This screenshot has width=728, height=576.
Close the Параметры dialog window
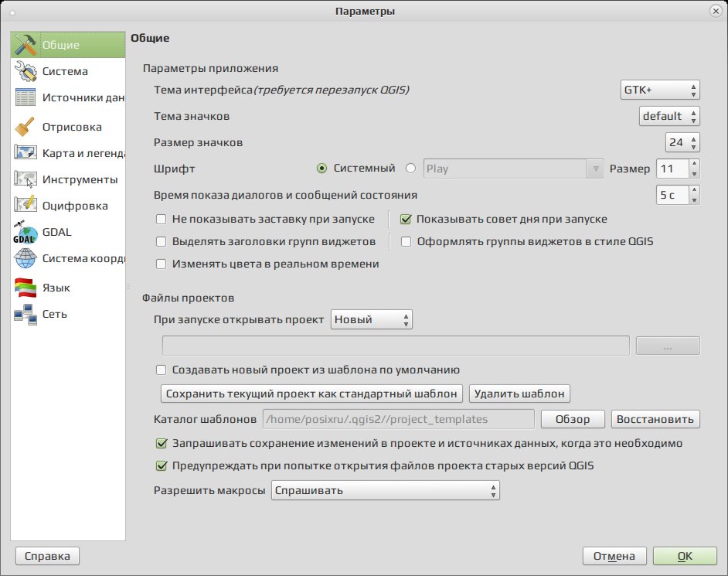[x=716, y=11]
